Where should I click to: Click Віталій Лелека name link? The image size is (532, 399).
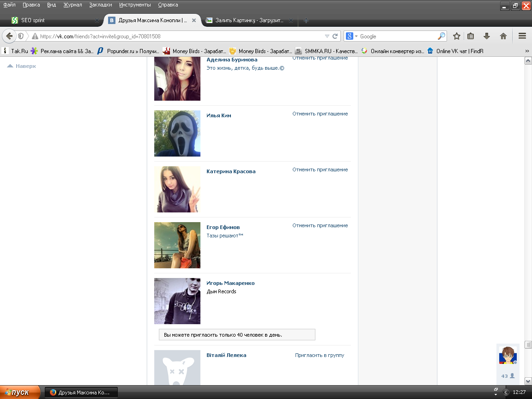tap(226, 355)
